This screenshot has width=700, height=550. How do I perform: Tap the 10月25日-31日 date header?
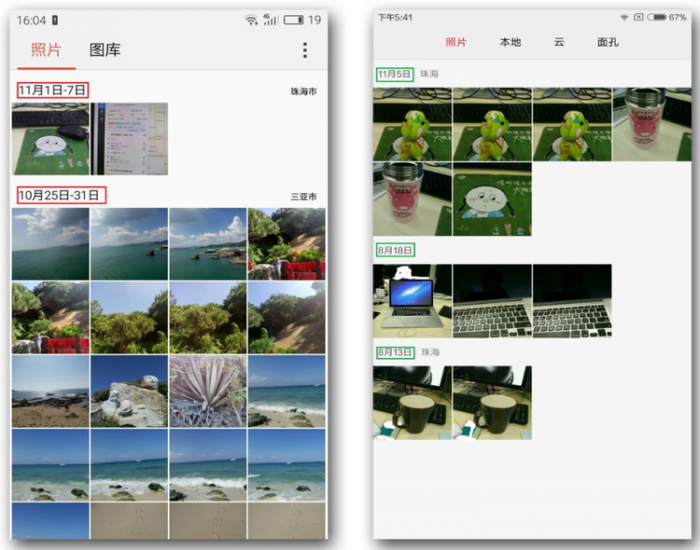tap(62, 195)
